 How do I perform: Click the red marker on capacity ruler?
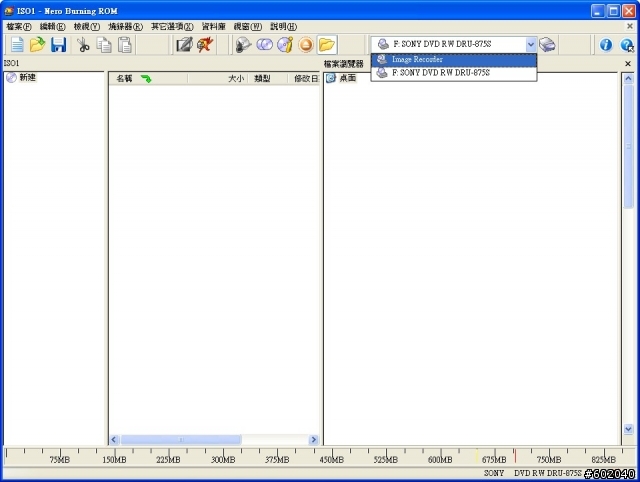click(515, 456)
